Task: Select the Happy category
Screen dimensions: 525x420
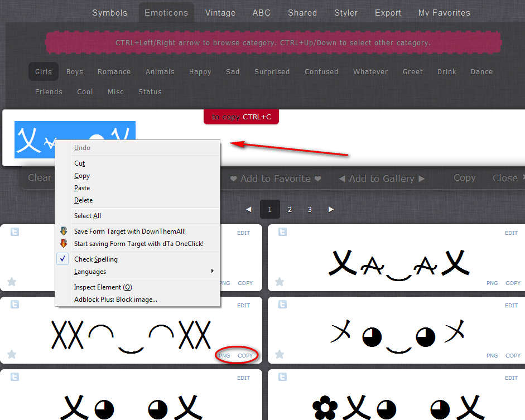Action: (200, 71)
